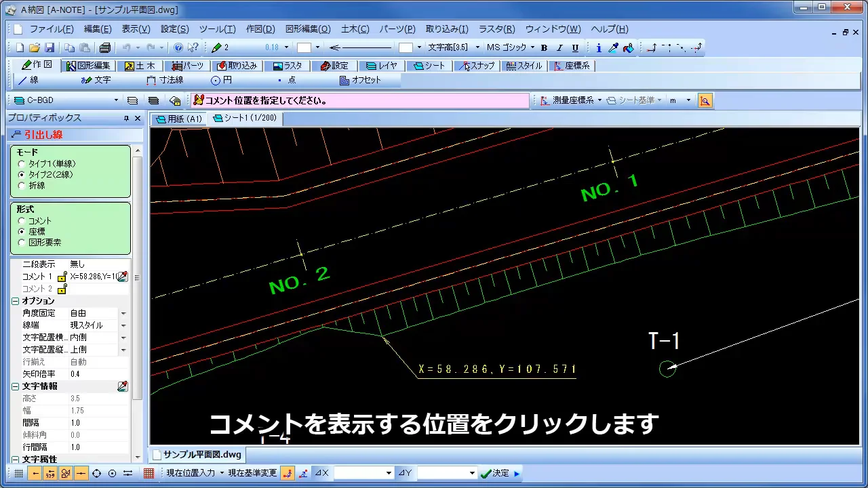Viewport: 868px width, 488px height.
Task: Select 折線 mode radio button
Action: 22,186
